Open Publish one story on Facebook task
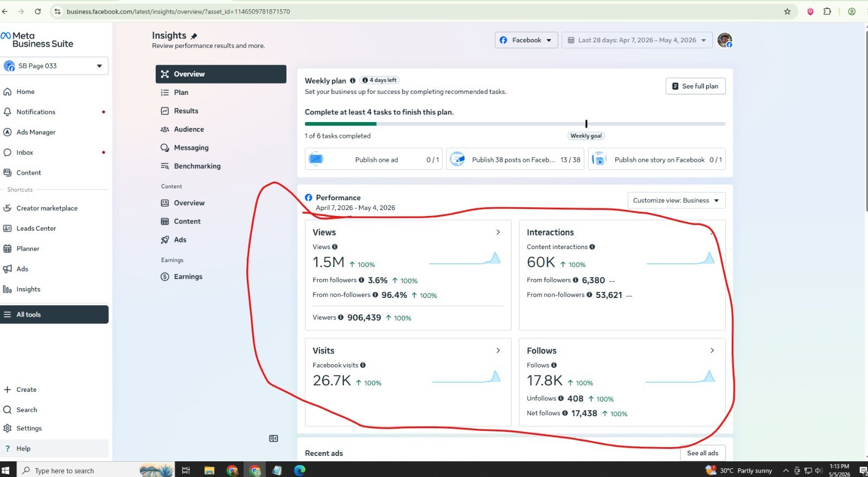 tap(656, 160)
